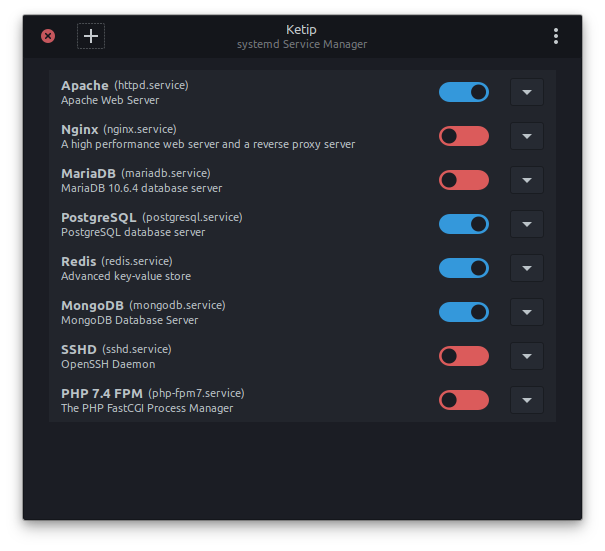Click the Nginx reverse proxy description text
The height and width of the screenshot is (551, 605).
click(x=208, y=144)
